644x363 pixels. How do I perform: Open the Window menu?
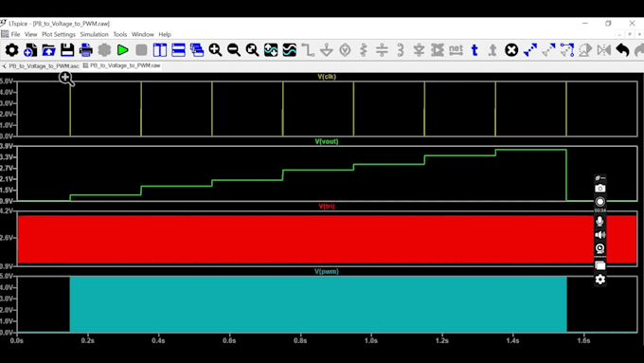(142, 34)
